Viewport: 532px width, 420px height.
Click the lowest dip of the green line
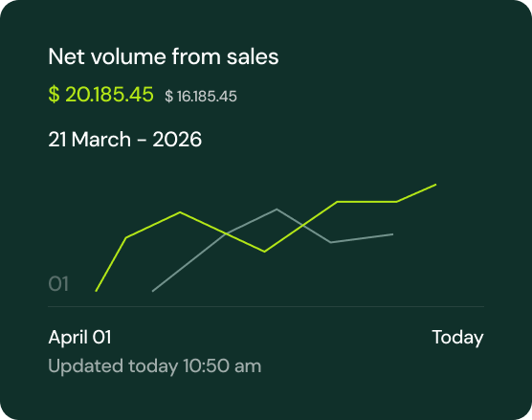point(265,252)
